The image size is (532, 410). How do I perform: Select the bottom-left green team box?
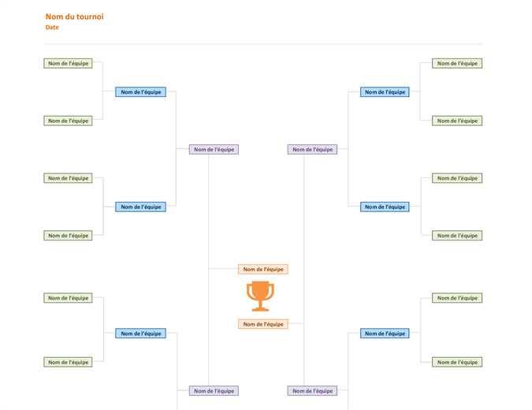68,362
